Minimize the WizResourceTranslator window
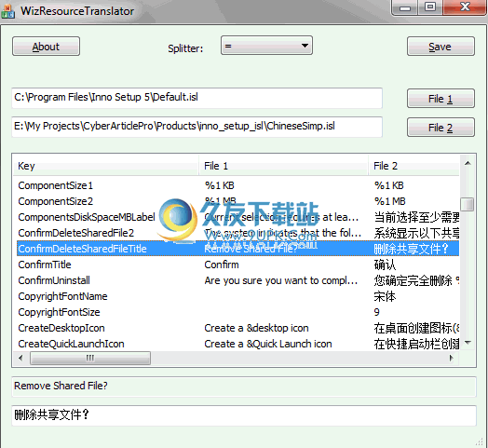The height and width of the screenshot is (448, 488). point(405,7)
